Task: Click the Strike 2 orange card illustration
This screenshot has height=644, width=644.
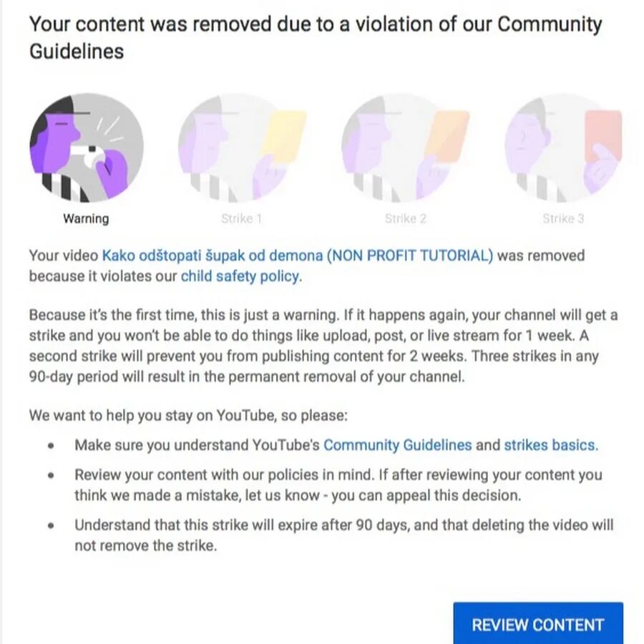Action: [406, 147]
